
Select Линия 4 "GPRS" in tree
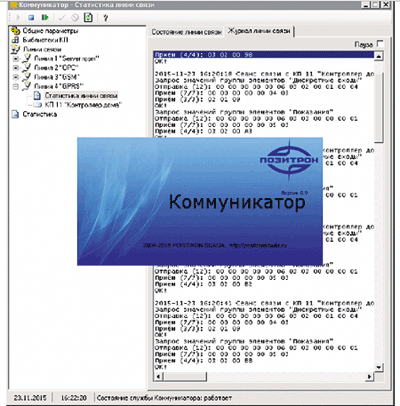[x=59, y=87]
